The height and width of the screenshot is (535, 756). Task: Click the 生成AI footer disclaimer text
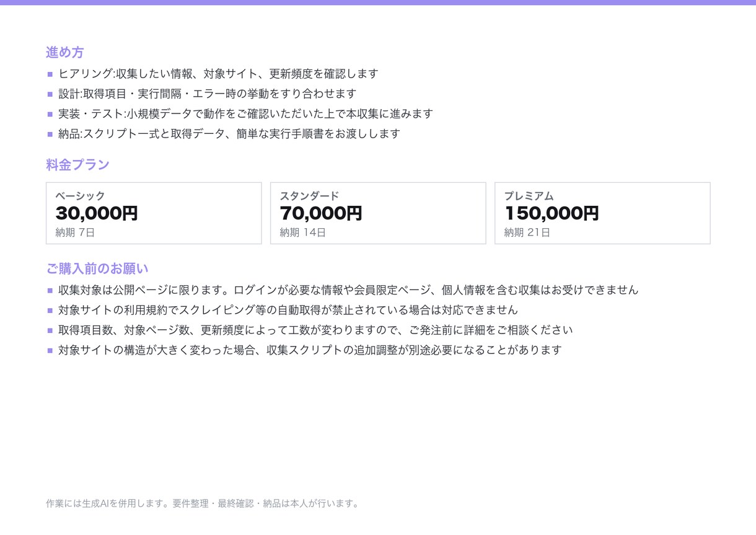(203, 503)
